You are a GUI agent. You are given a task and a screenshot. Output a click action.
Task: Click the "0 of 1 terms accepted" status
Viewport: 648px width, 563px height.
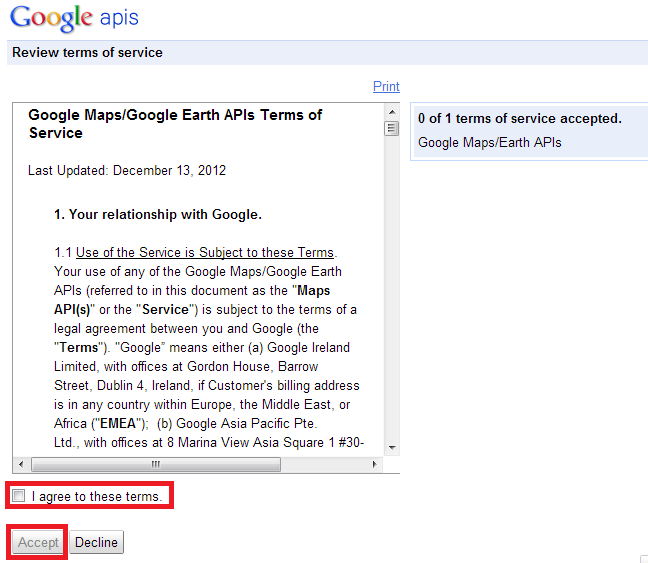(519, 119)
